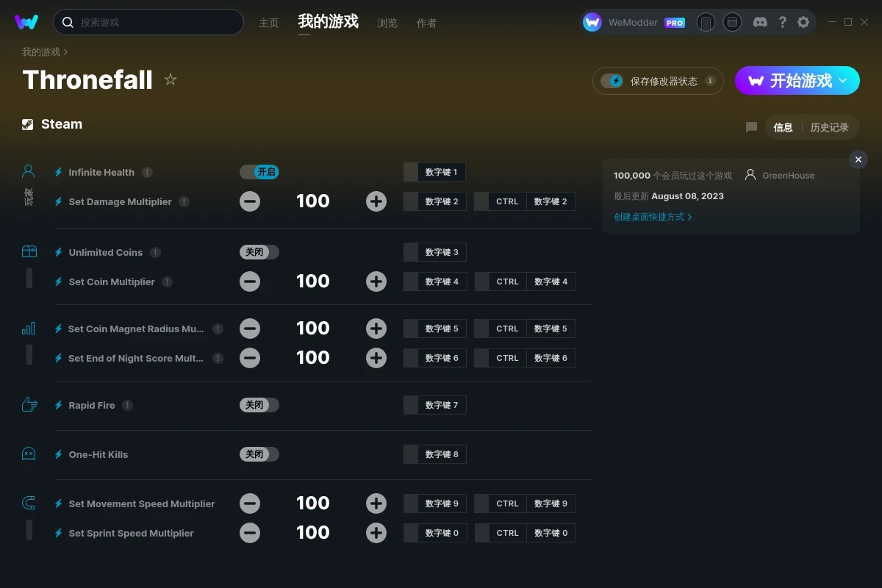Open the 浏览 browse tab
Image resolution: width=882 pixels, height=588 pixels.
[x=387, y=23]
